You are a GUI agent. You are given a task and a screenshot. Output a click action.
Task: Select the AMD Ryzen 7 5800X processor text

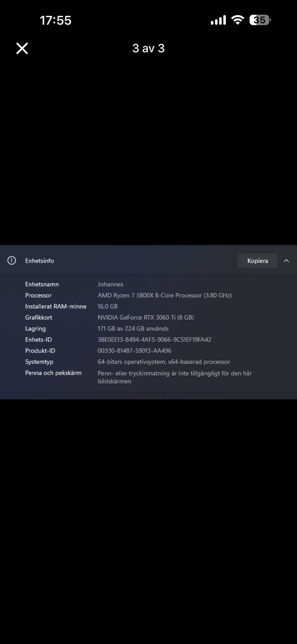165,295
